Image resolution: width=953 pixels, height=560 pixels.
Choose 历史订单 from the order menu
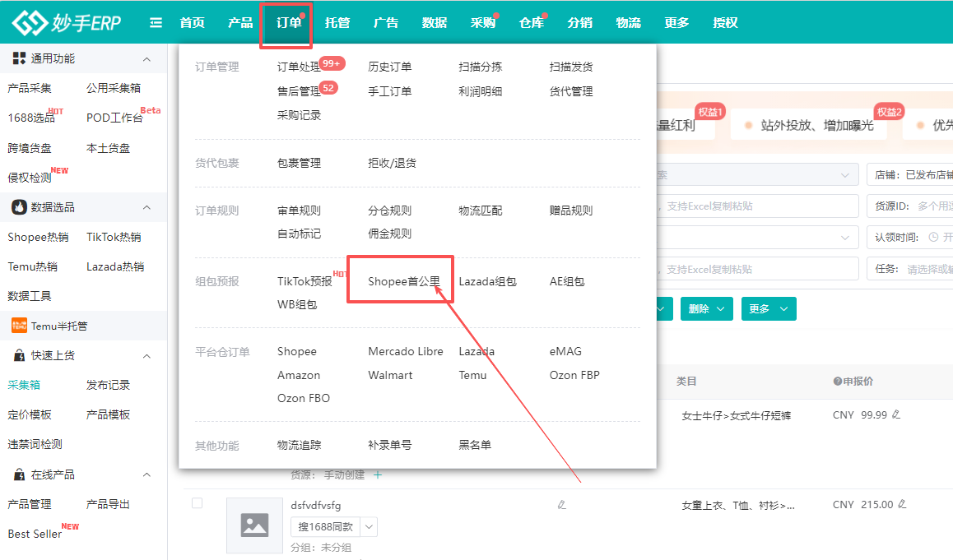389,67
